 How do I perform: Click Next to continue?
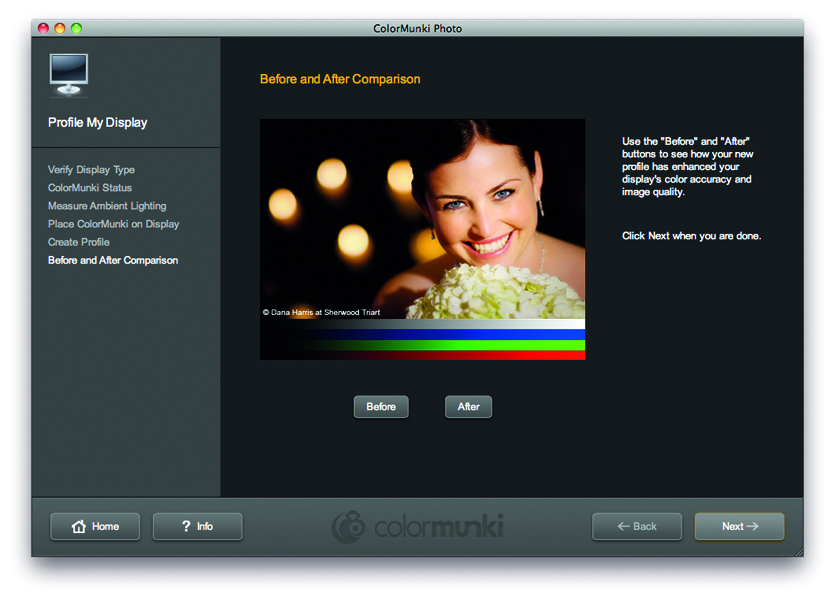740,527
